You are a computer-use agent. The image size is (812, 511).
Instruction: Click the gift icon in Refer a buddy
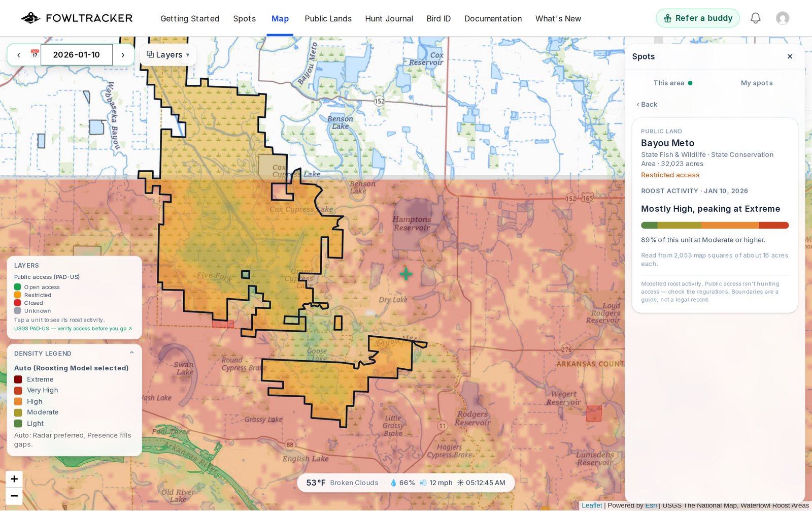pyautogui.click(x=667, y=18)
